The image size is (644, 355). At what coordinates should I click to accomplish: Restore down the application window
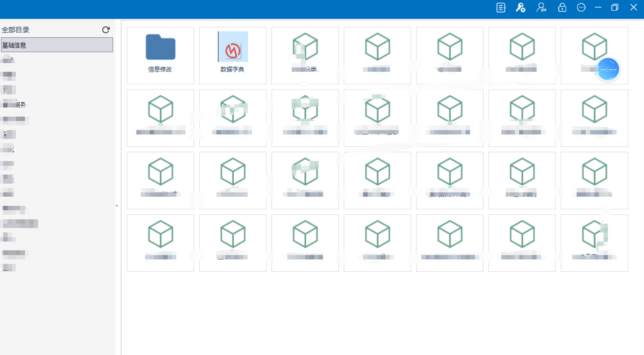click(x=615, y=8)
